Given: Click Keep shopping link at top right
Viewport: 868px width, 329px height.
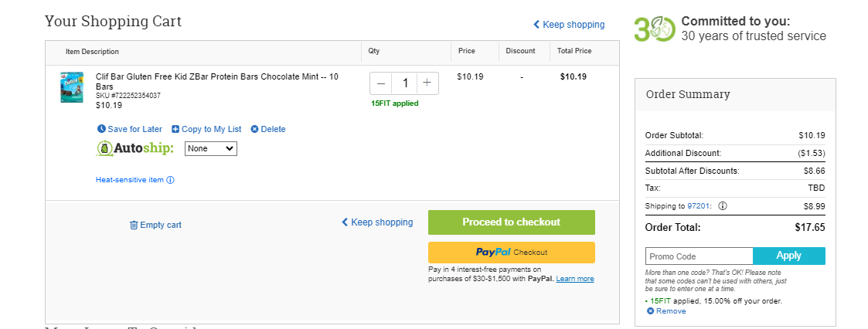Looking at the screenshot, I should coord(569,25).
